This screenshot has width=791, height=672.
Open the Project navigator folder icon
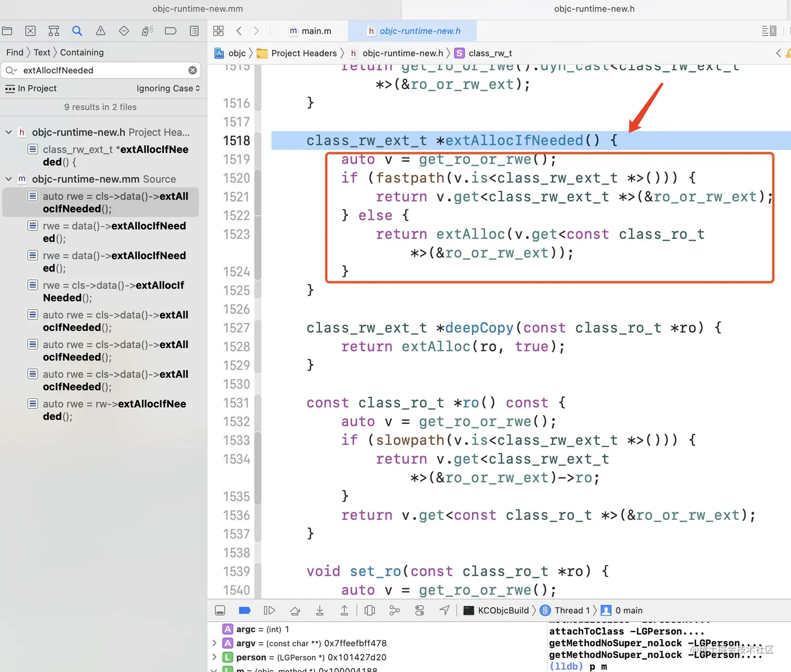pos(7,31)
